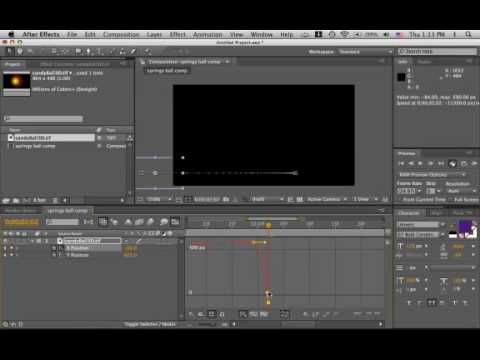Open the Window menu
This screenshot has height=360, width=480.
(261, 34)
